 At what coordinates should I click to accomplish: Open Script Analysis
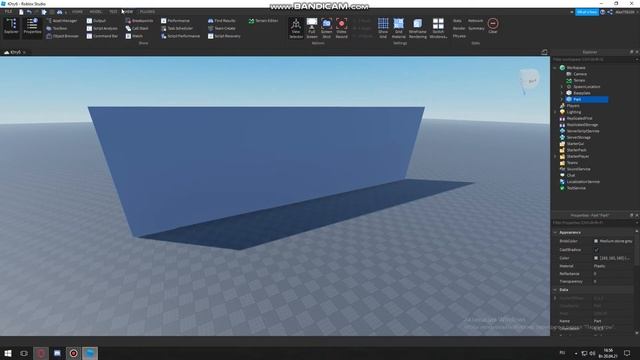pos(102,28)
